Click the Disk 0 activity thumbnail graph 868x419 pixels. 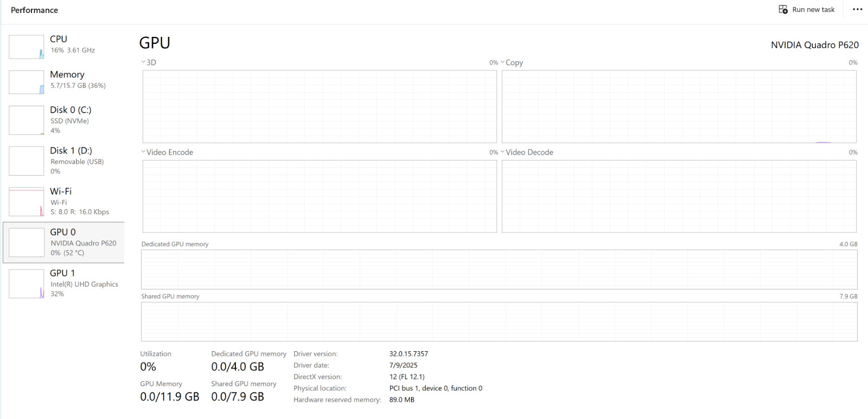[x=27, y=120]
